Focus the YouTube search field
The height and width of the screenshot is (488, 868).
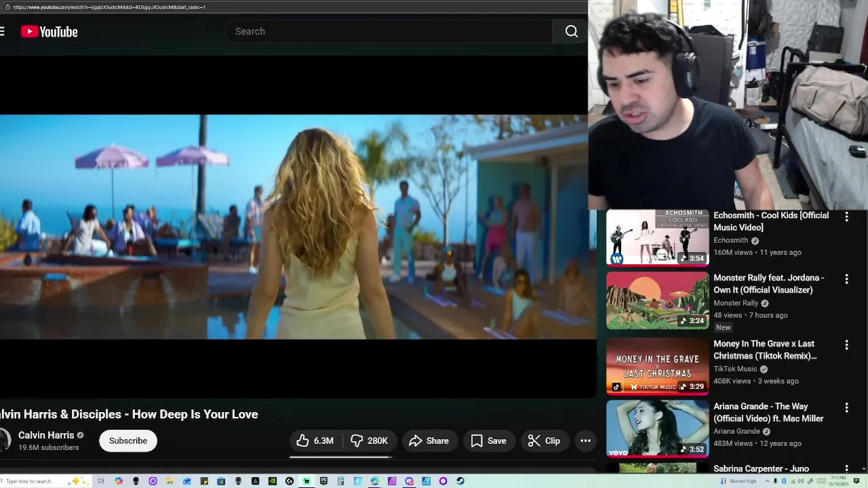(390, 31)
